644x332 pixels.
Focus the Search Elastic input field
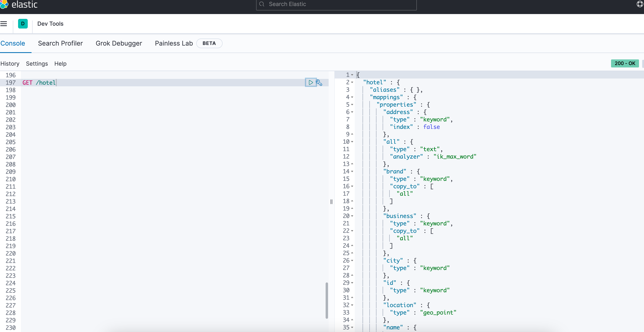[x=336, y=4]
